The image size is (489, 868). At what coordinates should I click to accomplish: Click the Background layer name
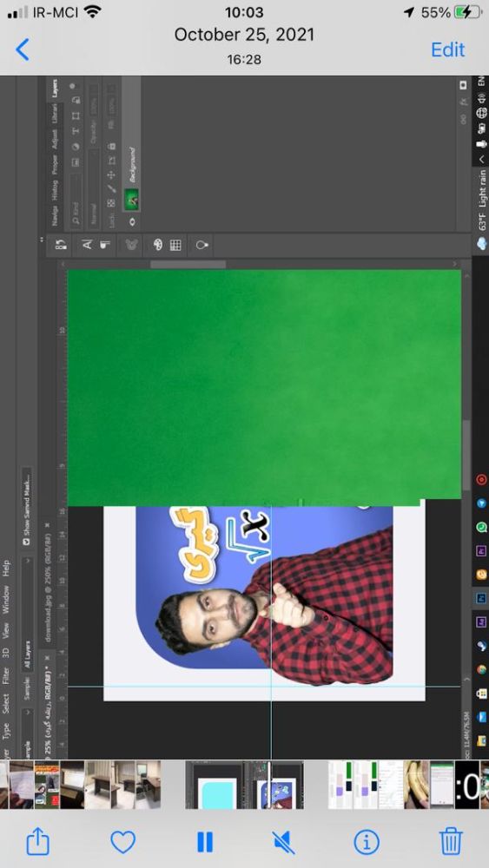[x=132, y=165]
